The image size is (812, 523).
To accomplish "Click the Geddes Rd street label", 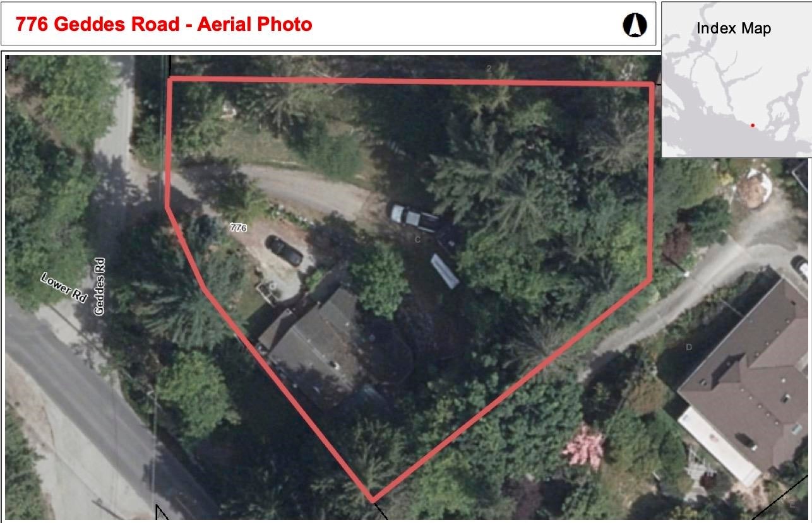I will click(x=100, y=286).
